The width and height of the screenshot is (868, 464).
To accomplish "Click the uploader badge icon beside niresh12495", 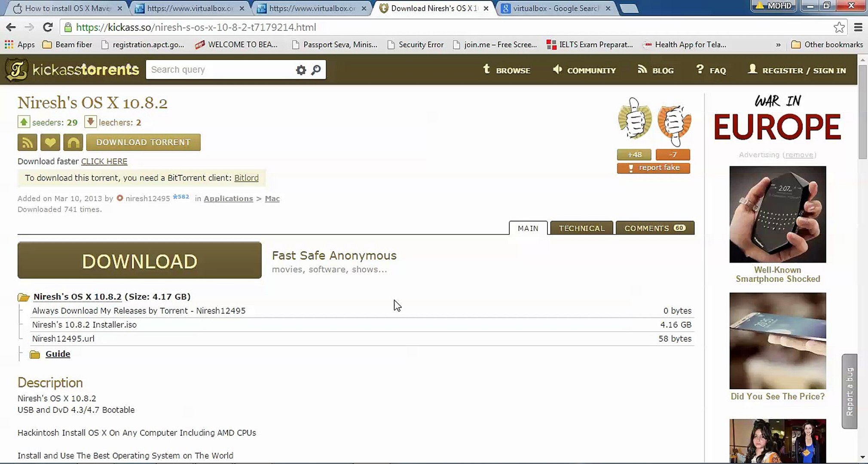I will (x=120, y=198).
